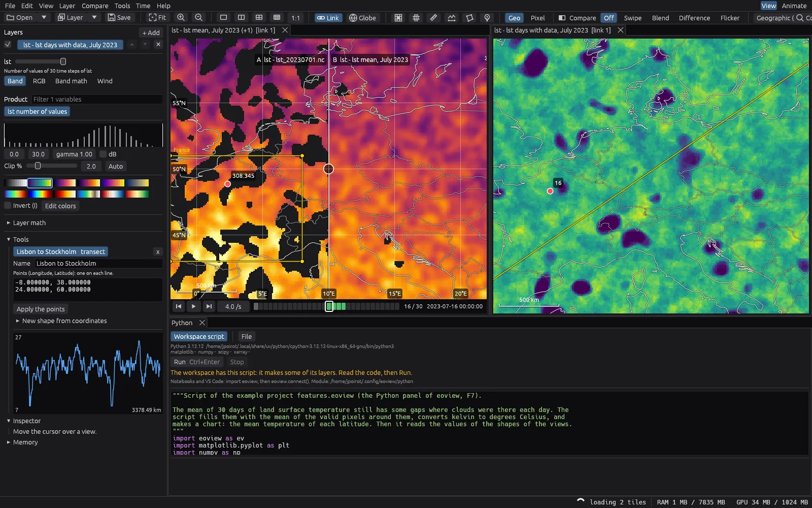
Task: Activate the ruler measure tool
Action: (x=433, y=18)
